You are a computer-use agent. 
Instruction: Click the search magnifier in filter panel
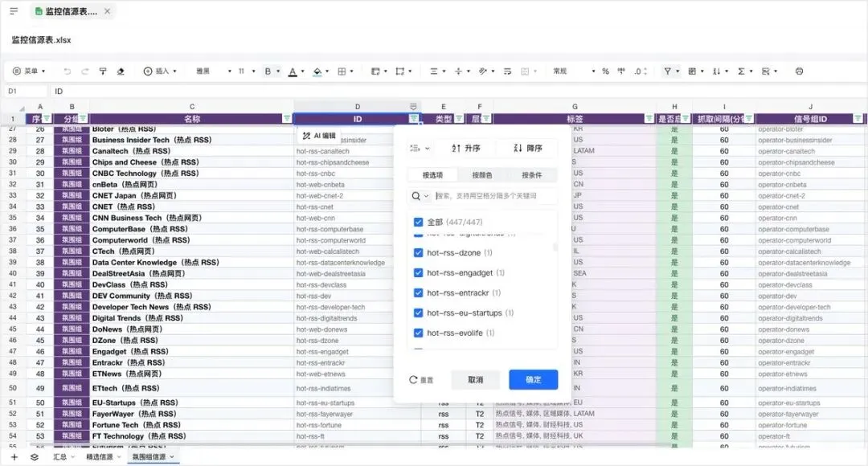[416, 196]
